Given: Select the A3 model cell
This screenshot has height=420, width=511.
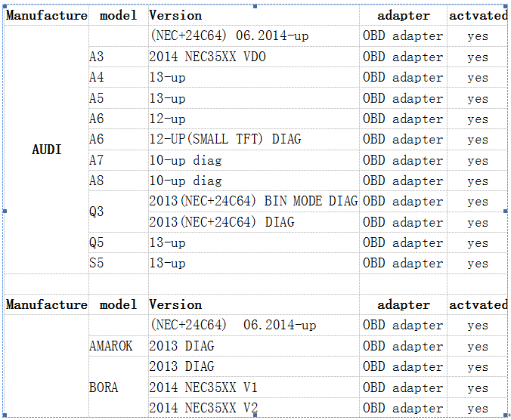Looking at the screenshot, I should coord(97,57).
